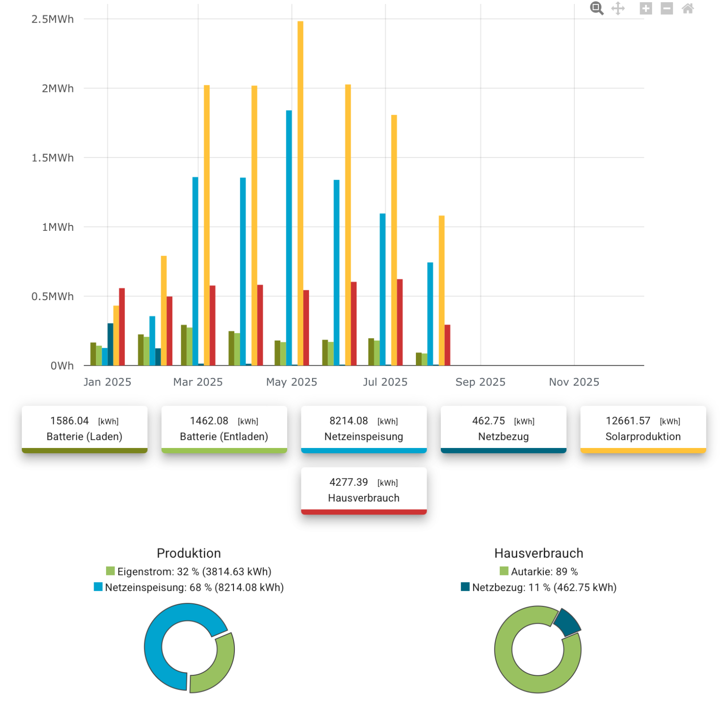Click the Sep 2025 x-axis label
Viewport: 728px width, 713px height.
[480, 382]
